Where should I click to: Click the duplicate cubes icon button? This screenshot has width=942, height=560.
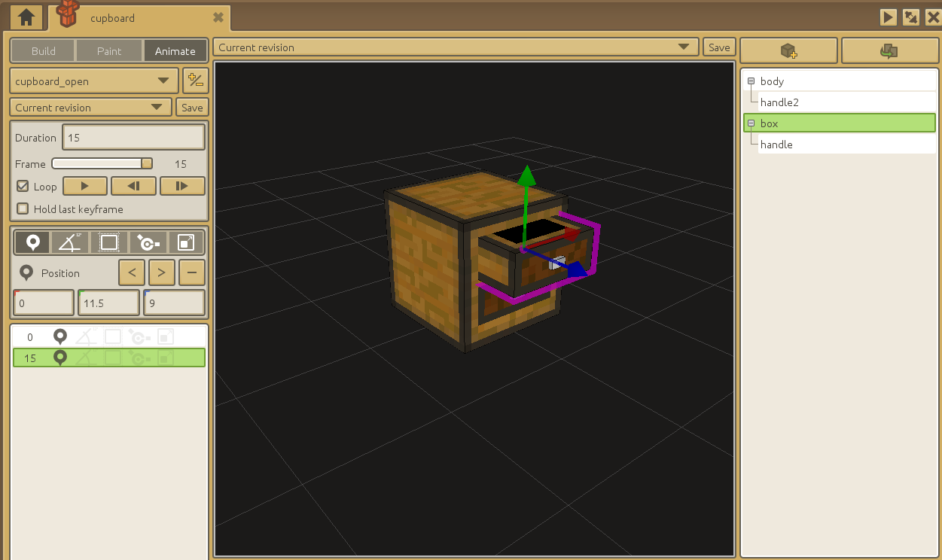tap(889, 51)
